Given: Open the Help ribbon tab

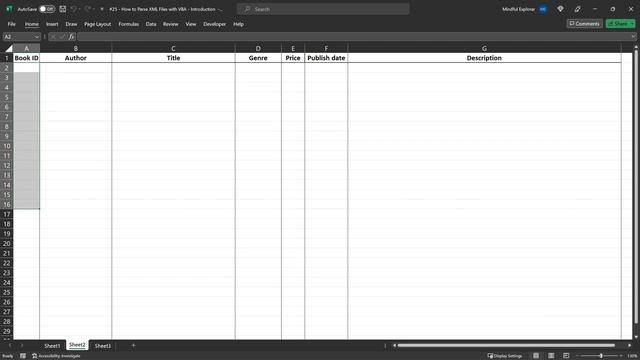Looking at the screenshot, I should [238, 24].
